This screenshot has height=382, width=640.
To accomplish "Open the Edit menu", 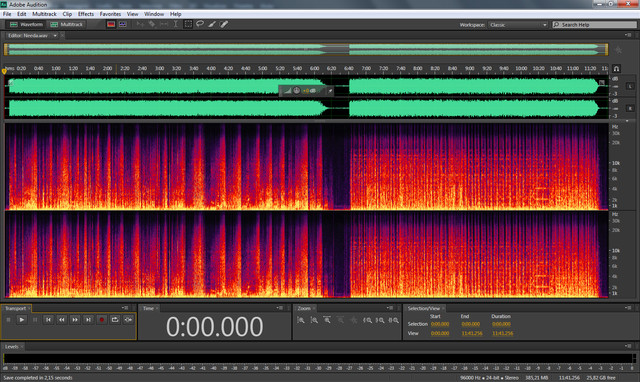I will click(22, 14).
